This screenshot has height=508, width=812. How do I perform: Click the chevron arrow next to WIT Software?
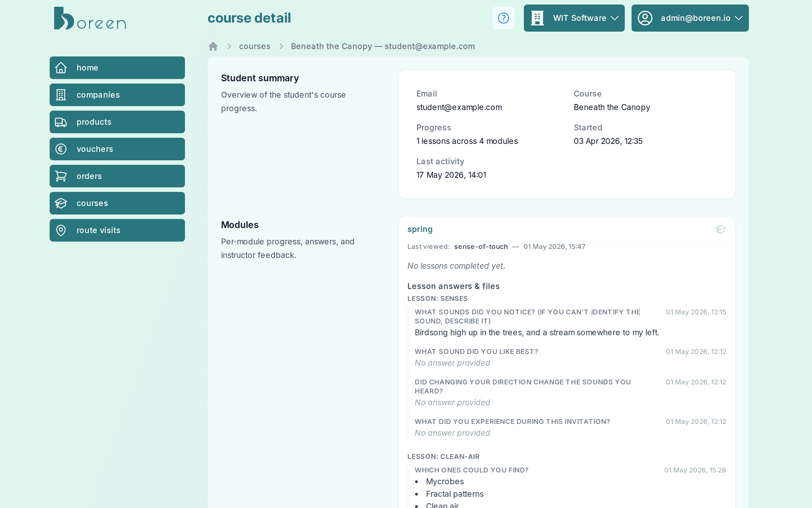tap(615, 18)
